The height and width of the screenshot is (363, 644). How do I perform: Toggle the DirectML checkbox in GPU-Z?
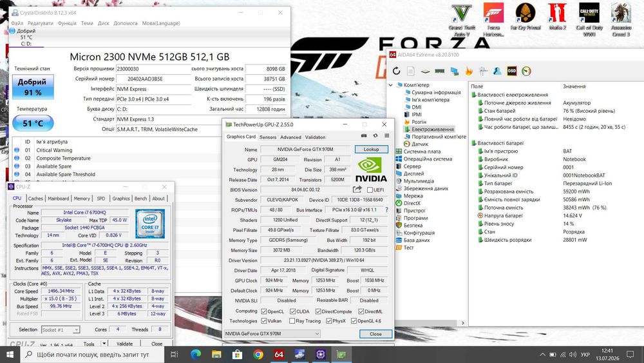click(x=361, y=311)
